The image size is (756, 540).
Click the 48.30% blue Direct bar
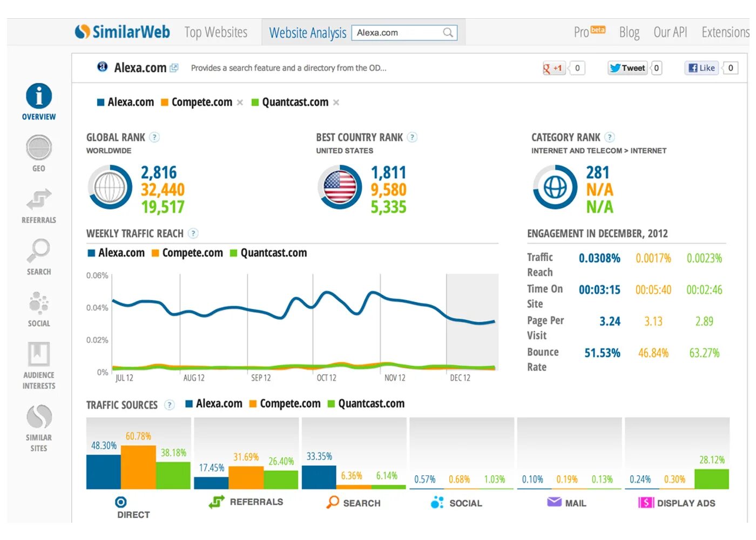[104, 472]
